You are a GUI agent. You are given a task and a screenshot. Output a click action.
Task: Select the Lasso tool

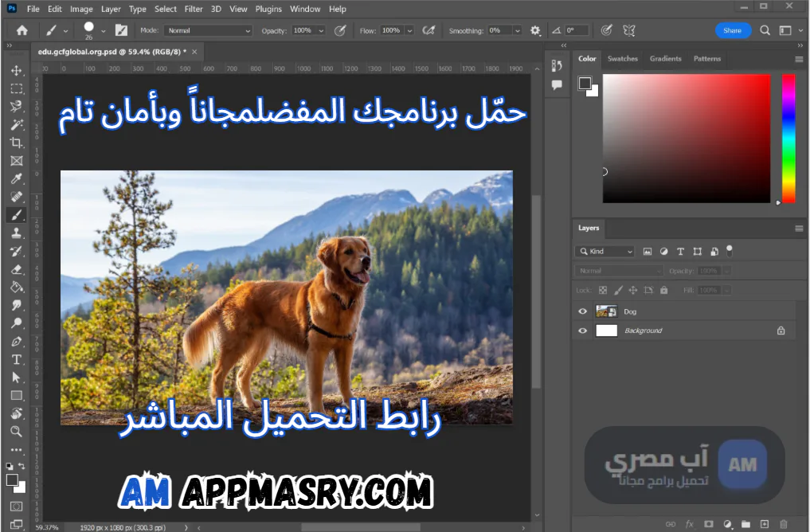[17, 107]
